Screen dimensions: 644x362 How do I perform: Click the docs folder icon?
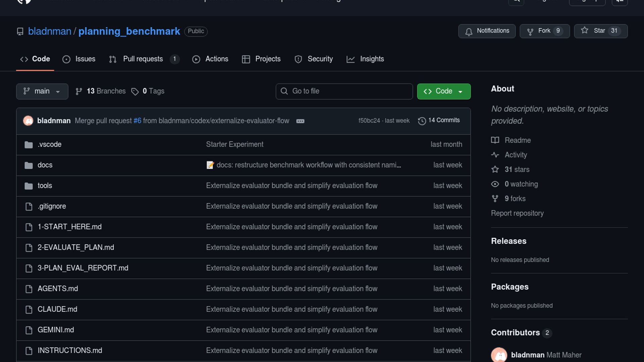coord(29,165)
